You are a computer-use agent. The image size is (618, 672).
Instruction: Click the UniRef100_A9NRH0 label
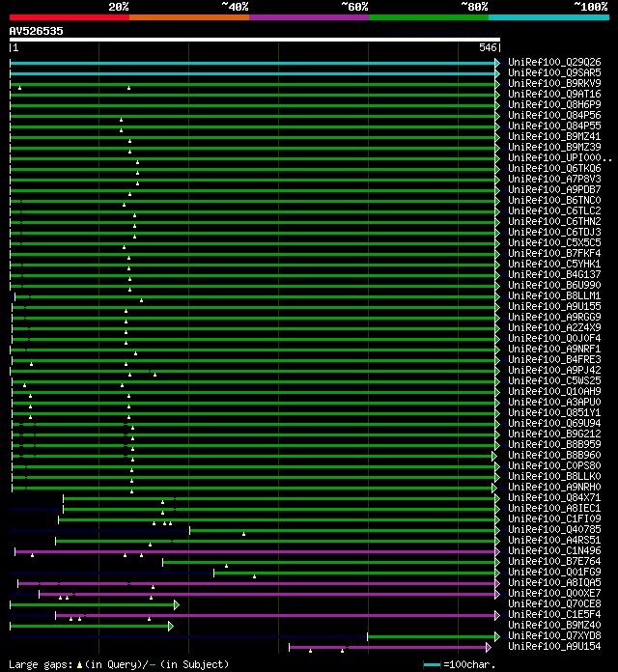coord(554,487)
